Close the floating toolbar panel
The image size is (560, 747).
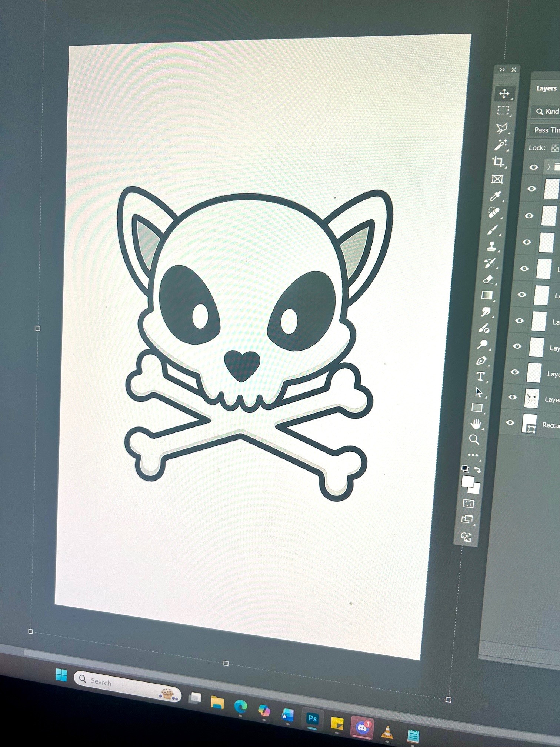click(x=514, y=70)
